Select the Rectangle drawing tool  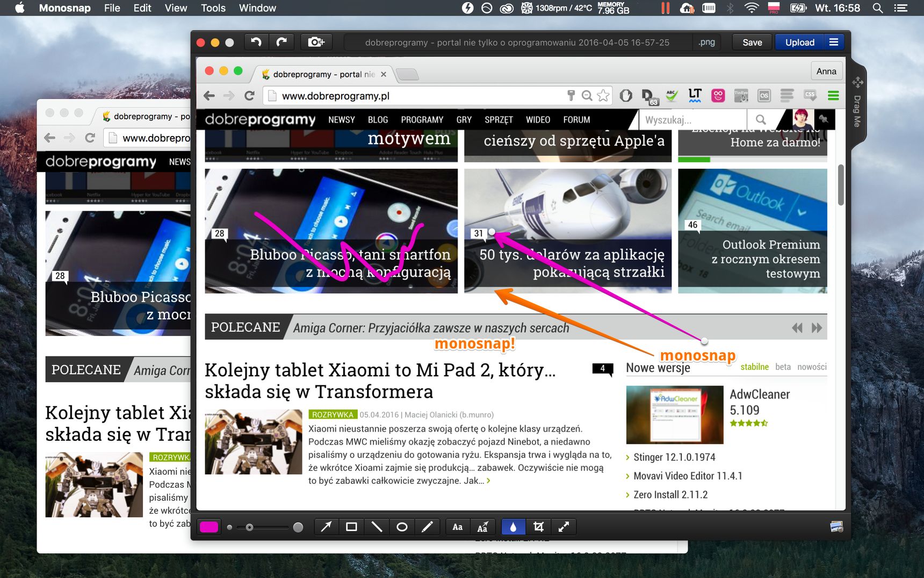(351, 527)
